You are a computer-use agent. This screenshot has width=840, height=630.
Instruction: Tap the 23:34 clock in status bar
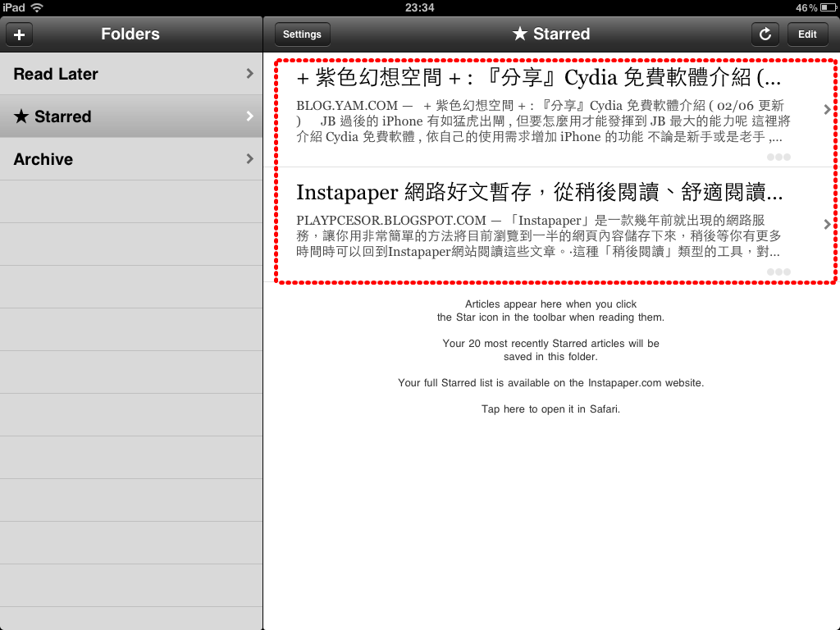[x=419, y=7]
